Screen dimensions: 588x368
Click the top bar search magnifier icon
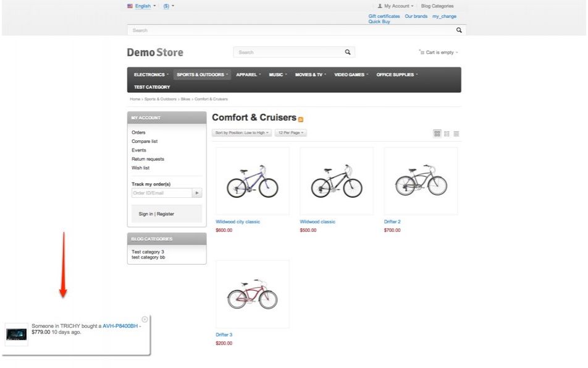[459, 30]
